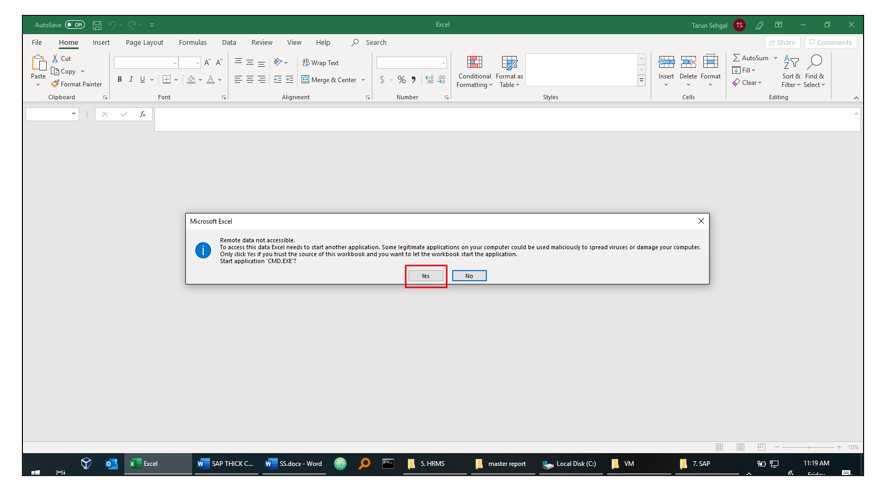The width and height of the screenshot is (880, 486).
Task: Click the Cut scissors icon
Action: (x=55, y=58)
